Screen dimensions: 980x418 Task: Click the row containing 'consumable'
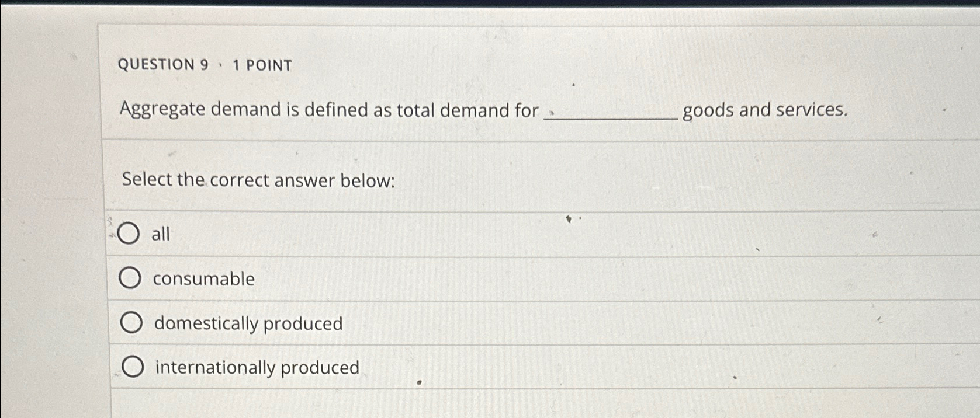tap(409, 278)
